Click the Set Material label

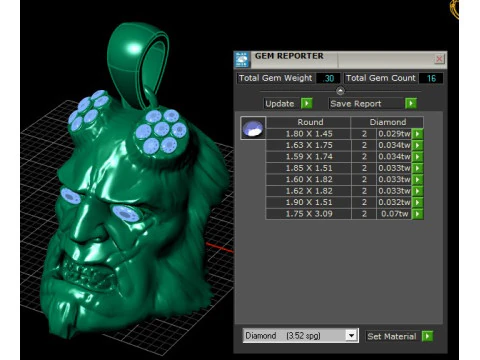pyautogui.click(x=392, y=336)
